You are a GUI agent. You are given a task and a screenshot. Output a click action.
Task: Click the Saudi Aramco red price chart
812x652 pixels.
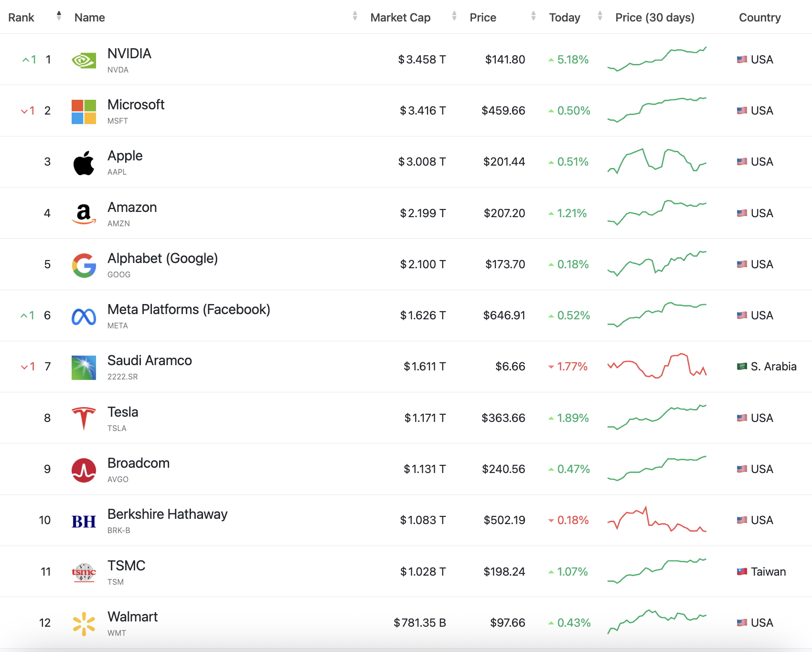click(x=657, y=366)
